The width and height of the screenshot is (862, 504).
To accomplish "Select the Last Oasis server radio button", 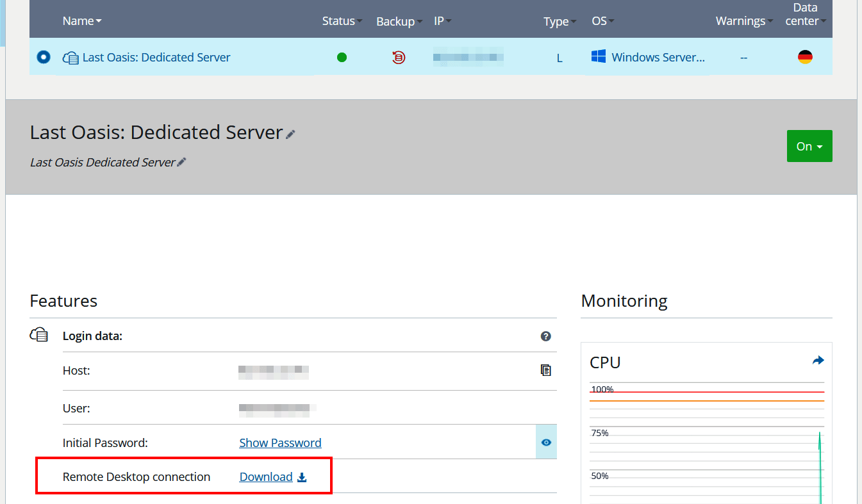I will click(x=43, y=57).
